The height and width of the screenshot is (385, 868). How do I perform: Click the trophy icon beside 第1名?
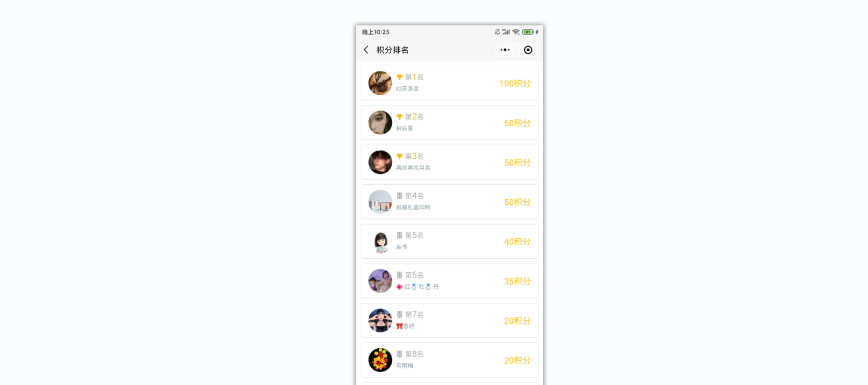(x=399, y=77)
